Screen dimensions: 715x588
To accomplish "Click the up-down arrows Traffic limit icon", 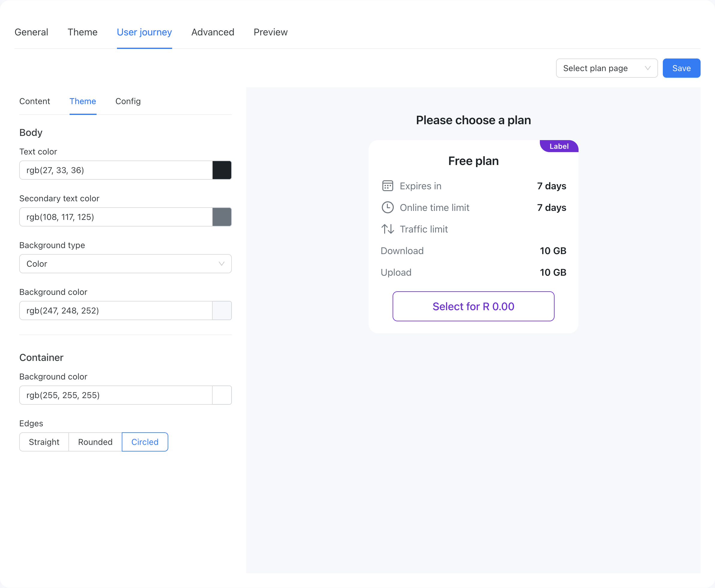I will pyautogui.click(x=387, y=229).
